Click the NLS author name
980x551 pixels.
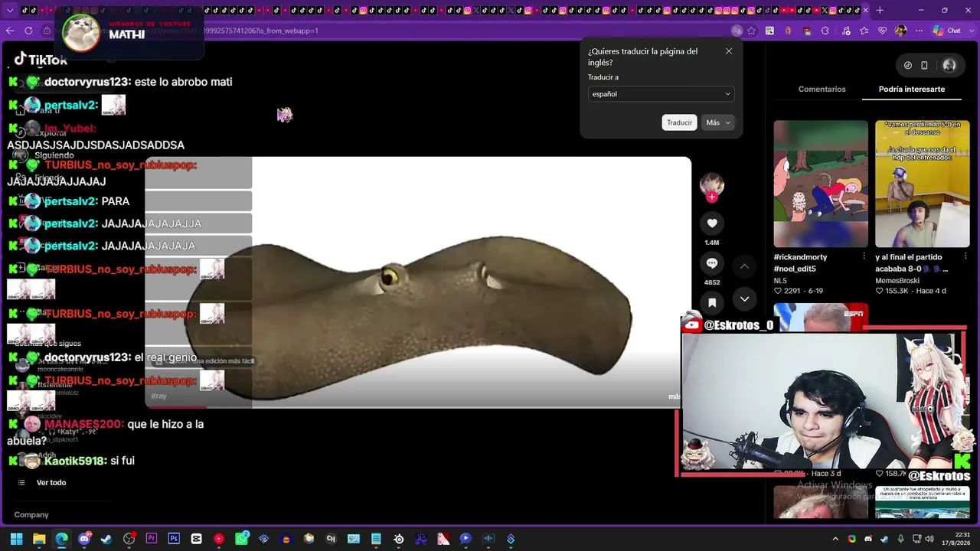coord(780,281)
